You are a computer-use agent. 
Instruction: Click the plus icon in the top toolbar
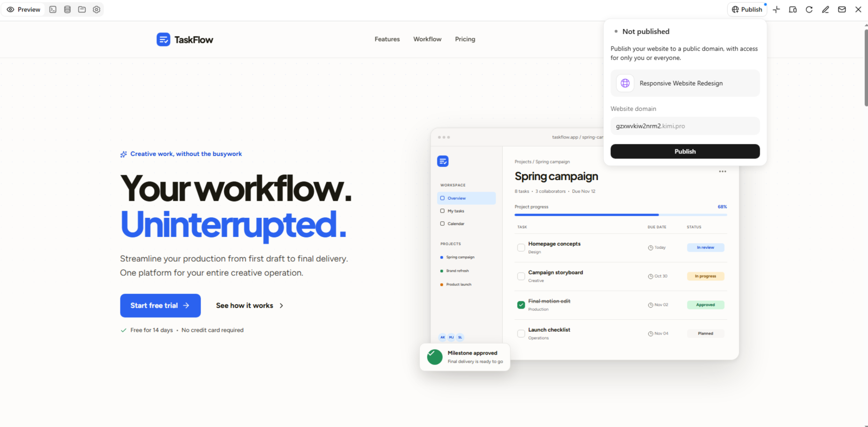776,10
